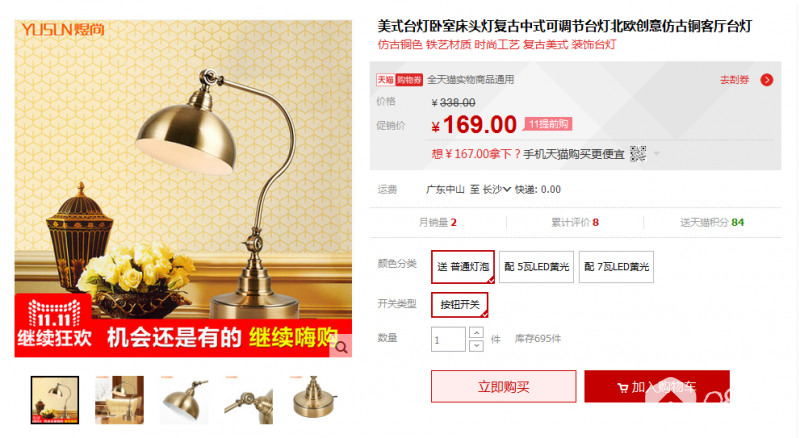Click the 立即购买 button

click(x=504, y=386)
